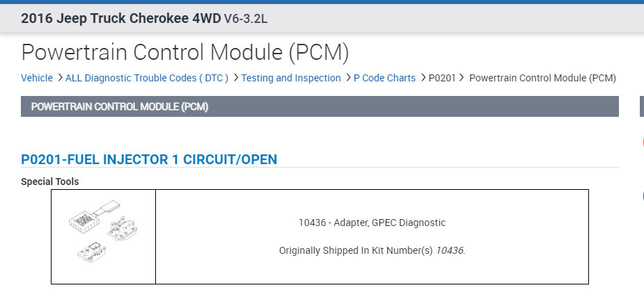
Task: Open the GPEC adapter tool illustration
Action: pos(103,236)
